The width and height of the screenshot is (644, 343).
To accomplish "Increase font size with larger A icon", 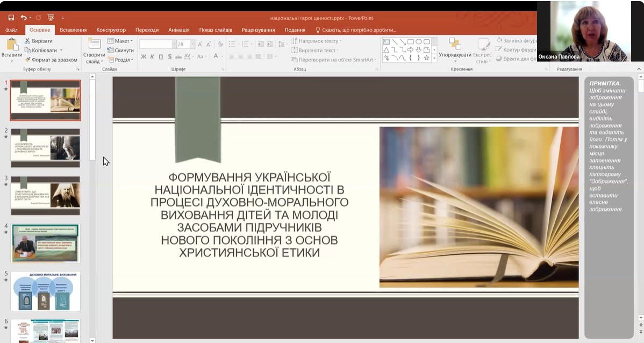I will [200, 45].
